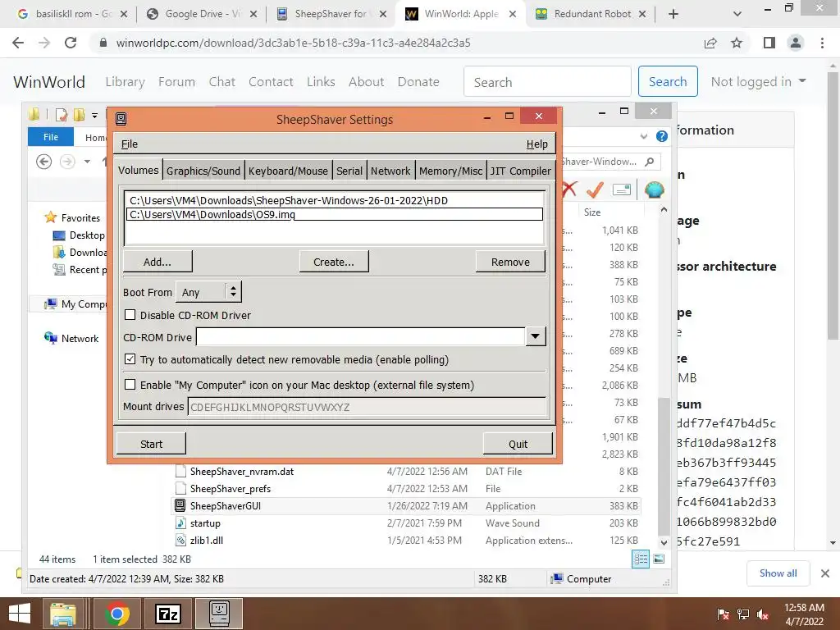
Task: Click the CD-ROM Drive text field
Action: 361,336
